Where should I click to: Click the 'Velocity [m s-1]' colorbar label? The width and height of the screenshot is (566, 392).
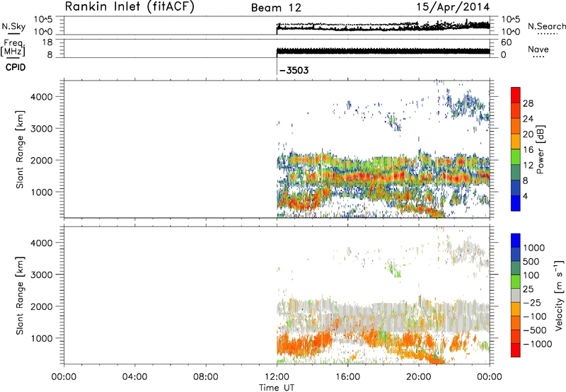(558, 295)
